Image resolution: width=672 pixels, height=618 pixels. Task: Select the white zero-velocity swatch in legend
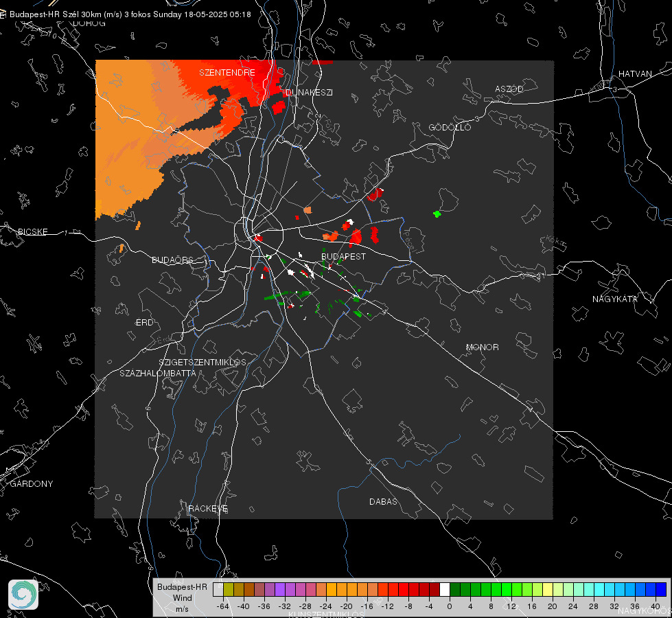tap(445, 589)
